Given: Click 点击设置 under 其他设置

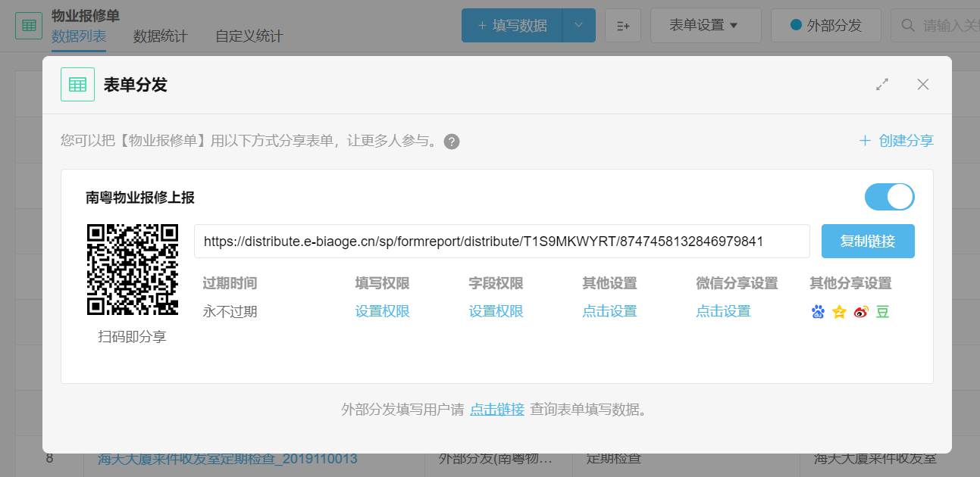Looking at the screenshot, I should coord(610,311).
